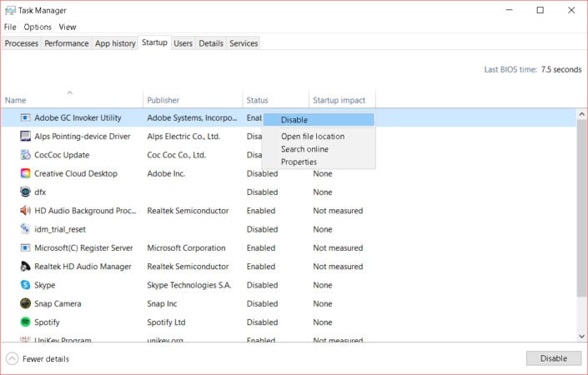Click the Realtek HD Audio Manager icon

point(25,267)
